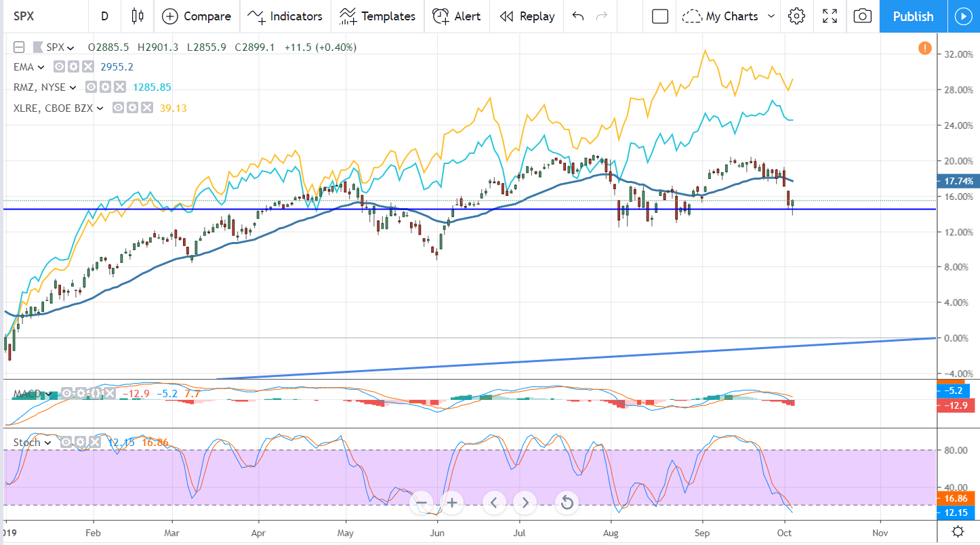Expand the Stoch indicator dropdown

[48, 443]
